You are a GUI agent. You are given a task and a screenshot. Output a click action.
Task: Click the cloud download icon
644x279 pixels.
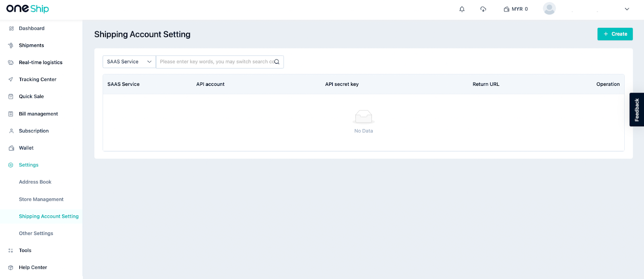(x=483, y=9)
